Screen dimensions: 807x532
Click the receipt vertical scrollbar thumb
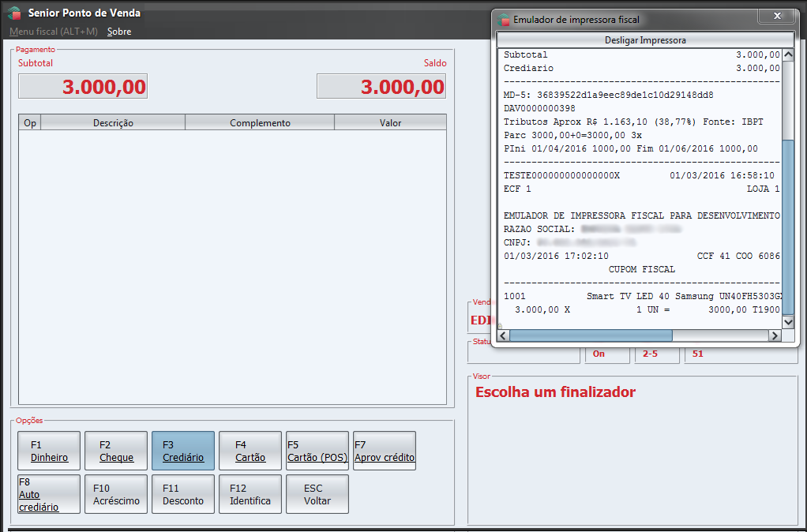pos(788,227)
